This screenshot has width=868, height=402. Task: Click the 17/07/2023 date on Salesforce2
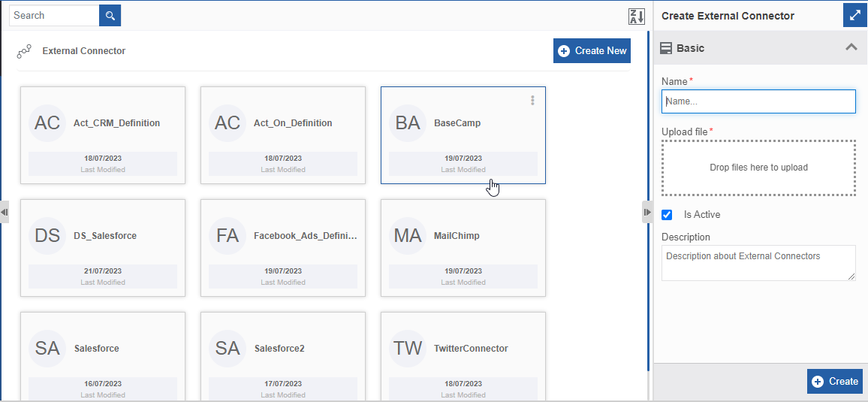[283, 384]
